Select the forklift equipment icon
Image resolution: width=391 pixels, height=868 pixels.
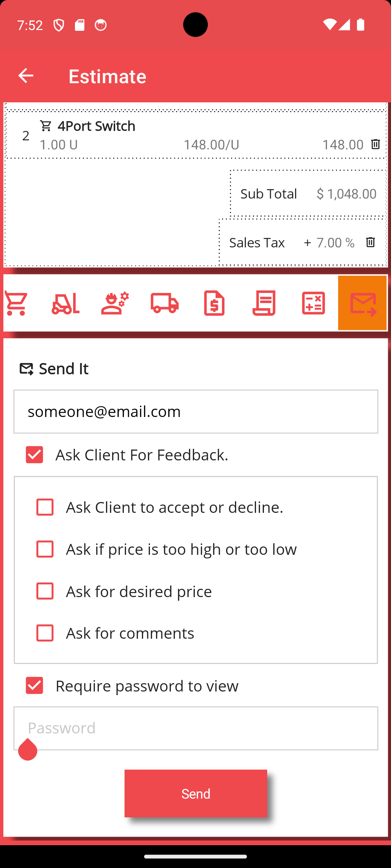pos(66,303)
